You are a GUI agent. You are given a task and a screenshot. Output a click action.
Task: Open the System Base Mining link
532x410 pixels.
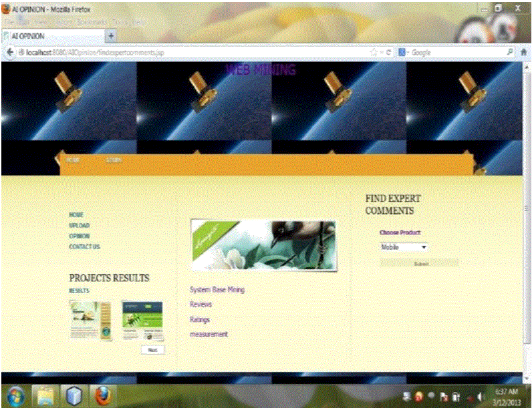(x=217, y=290)
